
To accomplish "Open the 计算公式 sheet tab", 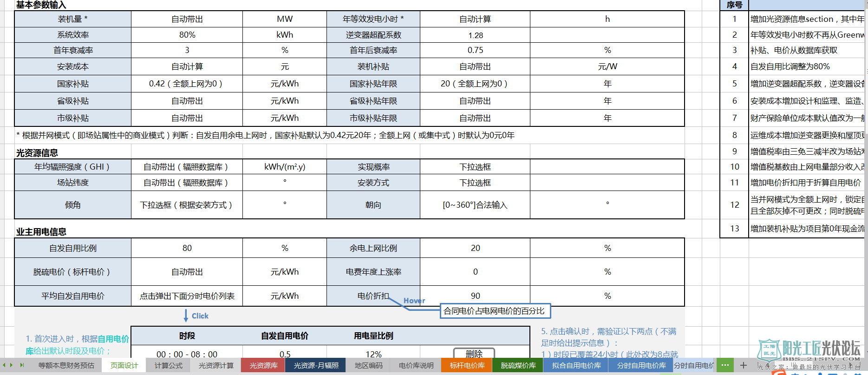I will 169,366.
